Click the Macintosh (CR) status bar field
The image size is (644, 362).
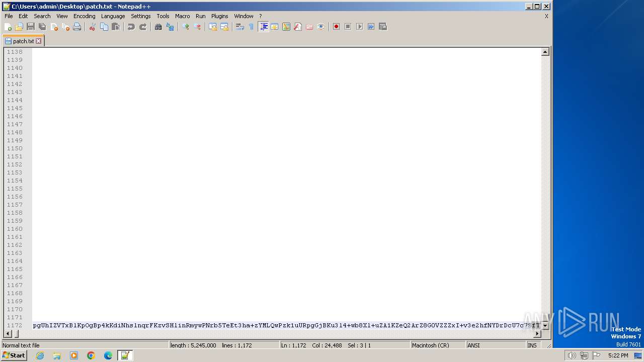click(x=437, y=345)
